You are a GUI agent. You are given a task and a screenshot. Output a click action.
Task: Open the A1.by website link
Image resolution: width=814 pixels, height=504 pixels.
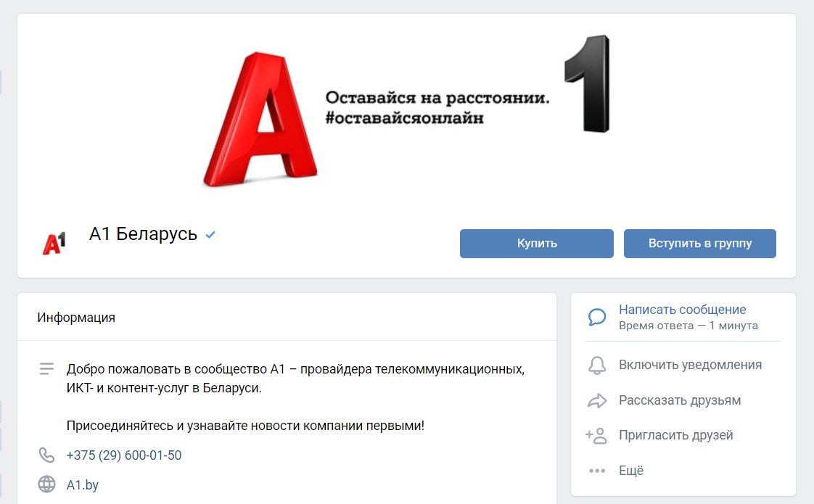[82, 485]
